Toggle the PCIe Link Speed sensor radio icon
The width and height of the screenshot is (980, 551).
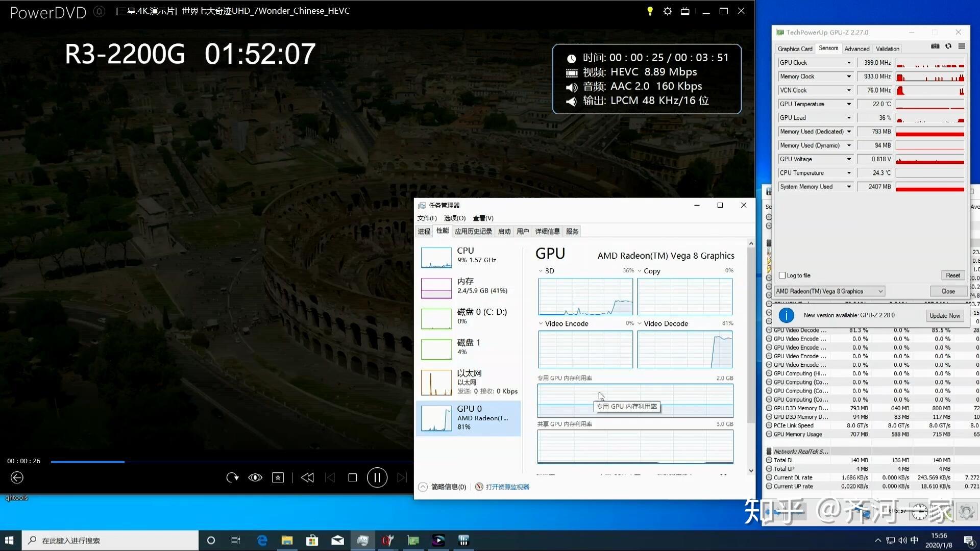(x=769, y=425)
